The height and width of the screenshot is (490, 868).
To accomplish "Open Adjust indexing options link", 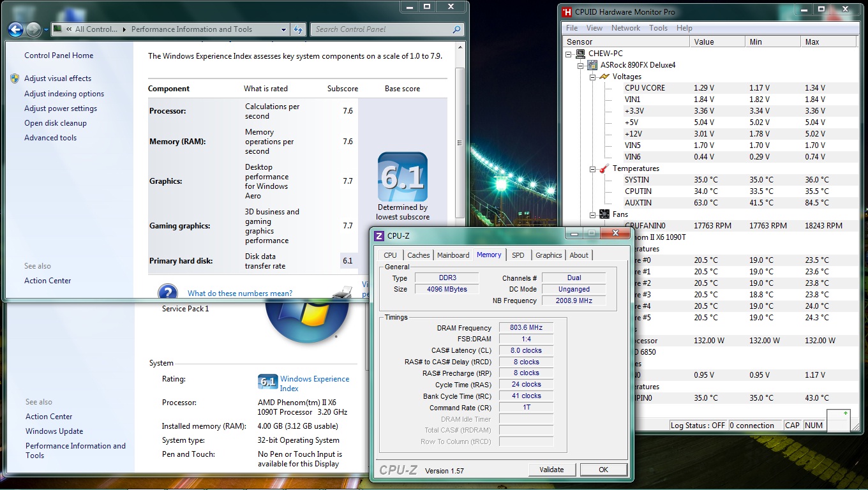I will [64, 94].
